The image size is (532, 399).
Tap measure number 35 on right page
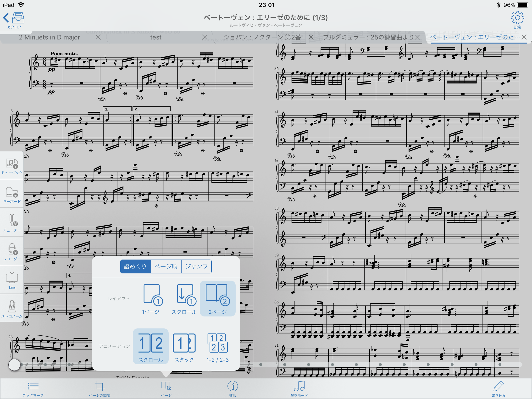[276, 69]
